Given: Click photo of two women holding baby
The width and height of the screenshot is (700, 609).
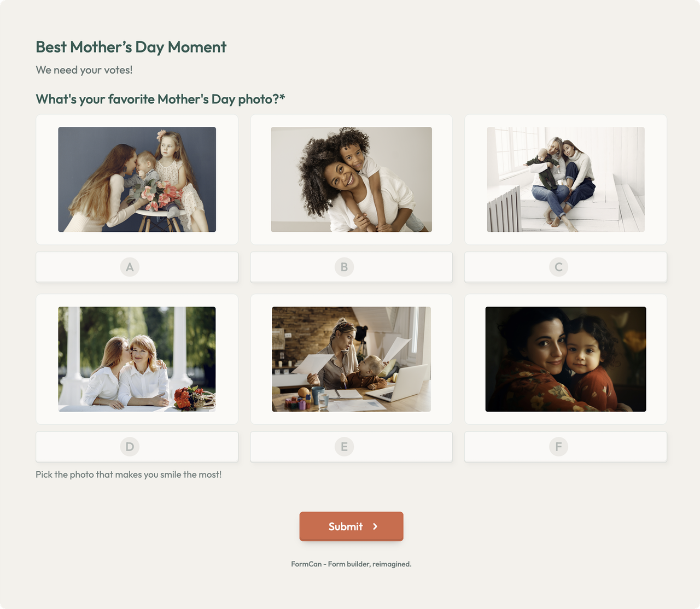Looking at the screenshot, I should coord(565,179).
